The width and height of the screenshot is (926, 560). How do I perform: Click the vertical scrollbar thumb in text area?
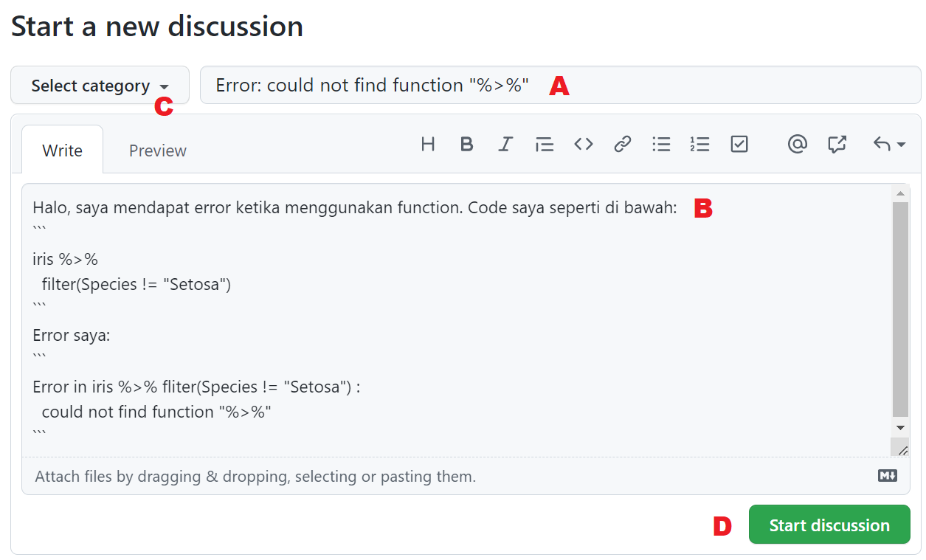click(900, 311)
